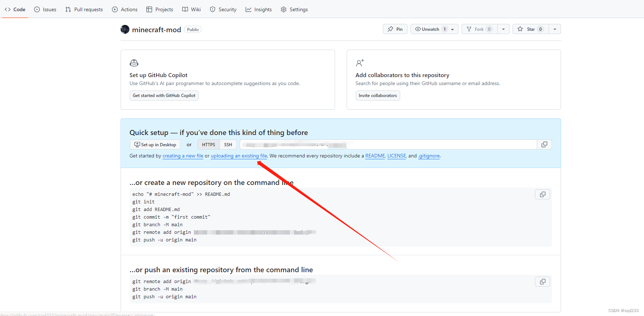This screenshot has width=644, height=316.
Task: Click the GitHub Copilot icon
Action: 134,63
